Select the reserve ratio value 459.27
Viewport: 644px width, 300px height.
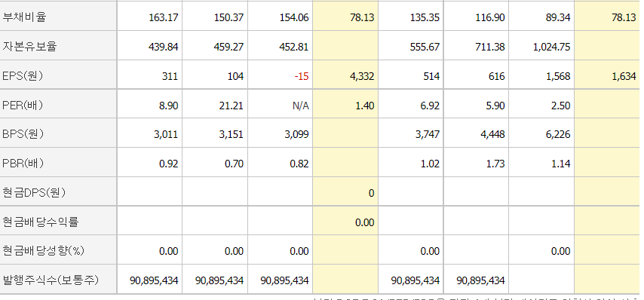point(228,47)
